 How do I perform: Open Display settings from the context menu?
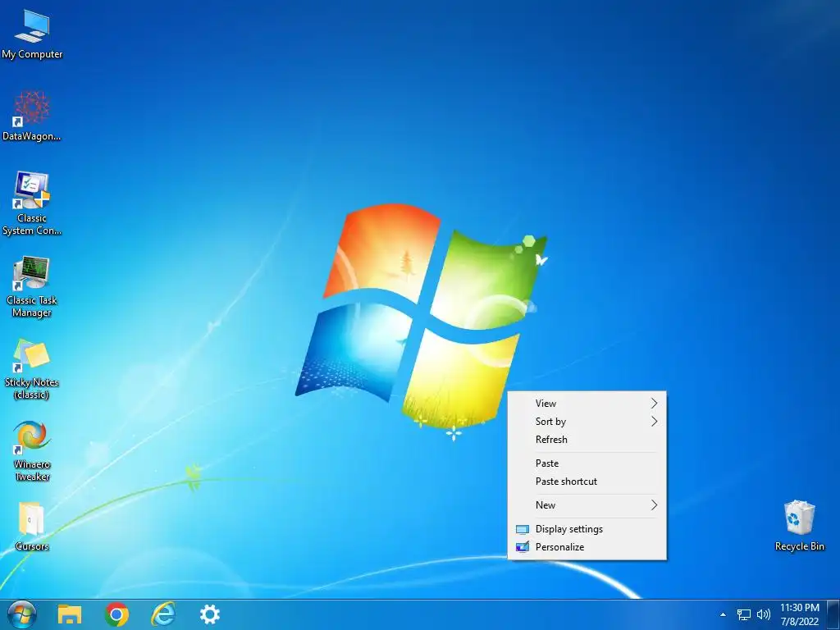(587, 529)
